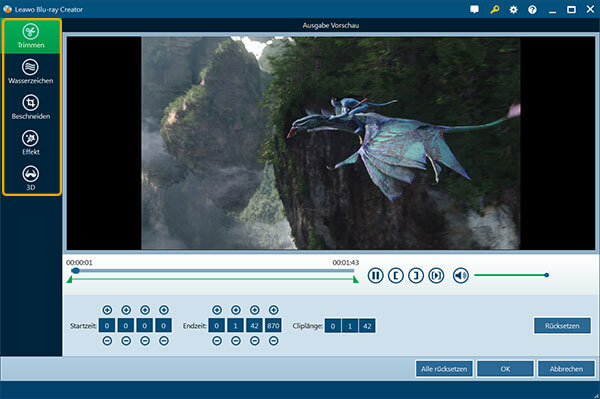Select the green trim start marker

(69, 280)
